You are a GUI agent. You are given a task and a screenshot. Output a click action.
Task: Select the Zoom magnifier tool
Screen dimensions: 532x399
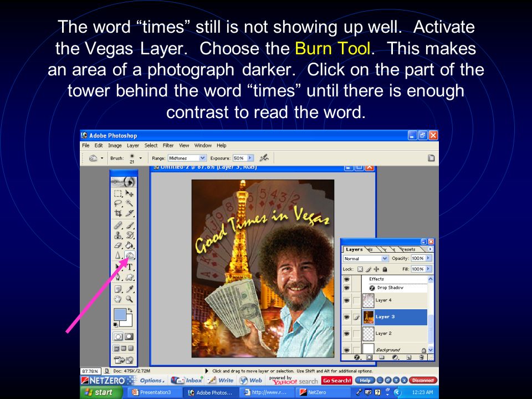[130, 299]
